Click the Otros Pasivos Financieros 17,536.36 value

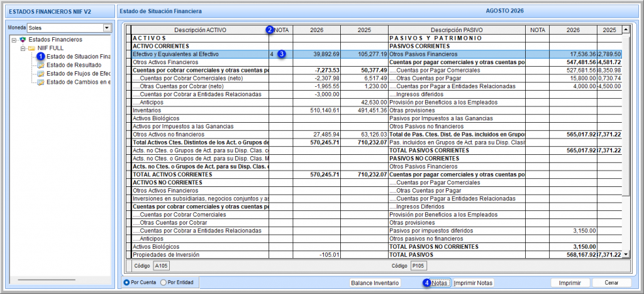pyautogui.click(x=574, y=54)
